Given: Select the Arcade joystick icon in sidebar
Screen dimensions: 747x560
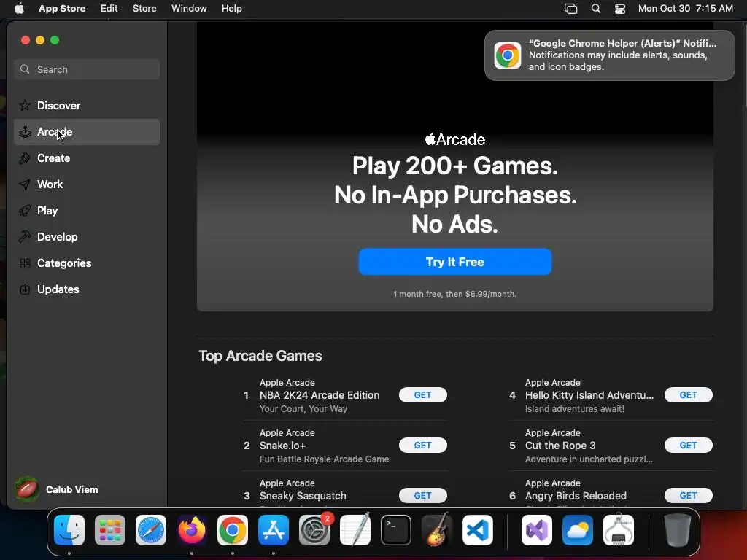Looking at the screenshot, I should pos(25,132).
